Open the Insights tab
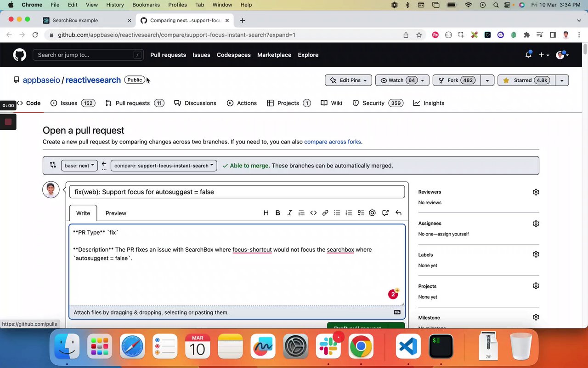Image resolution: width=588 pixels, height=368 pixels. (x=429, y=103)
